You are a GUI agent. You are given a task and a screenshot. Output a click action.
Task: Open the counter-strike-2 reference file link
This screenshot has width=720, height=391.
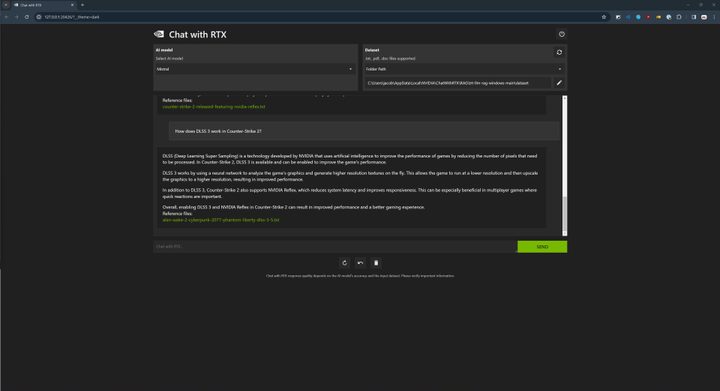(214, 107)
